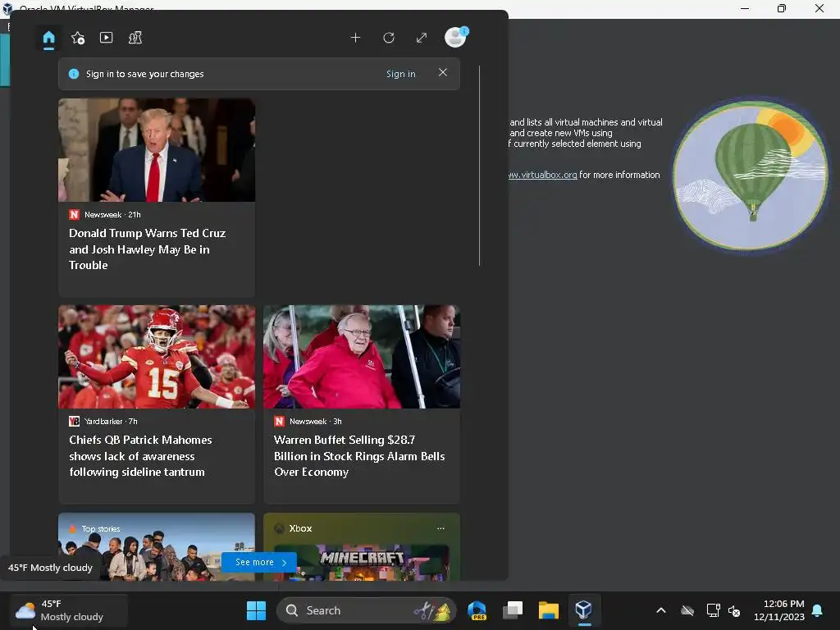Open the Warren Buffet article image

[362, 357]
